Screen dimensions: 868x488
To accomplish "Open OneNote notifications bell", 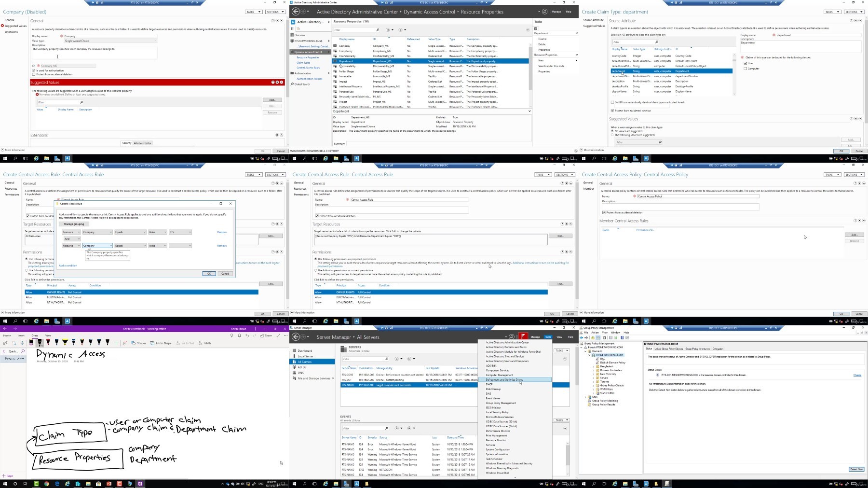I will 239,335.
